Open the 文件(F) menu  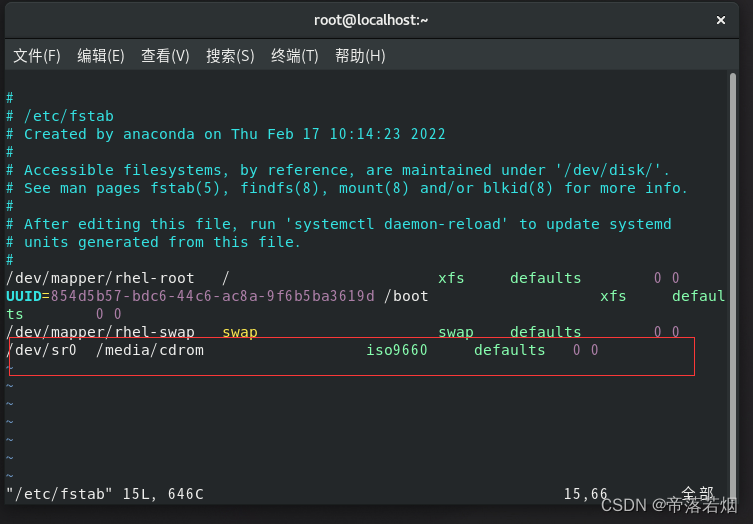36,56
